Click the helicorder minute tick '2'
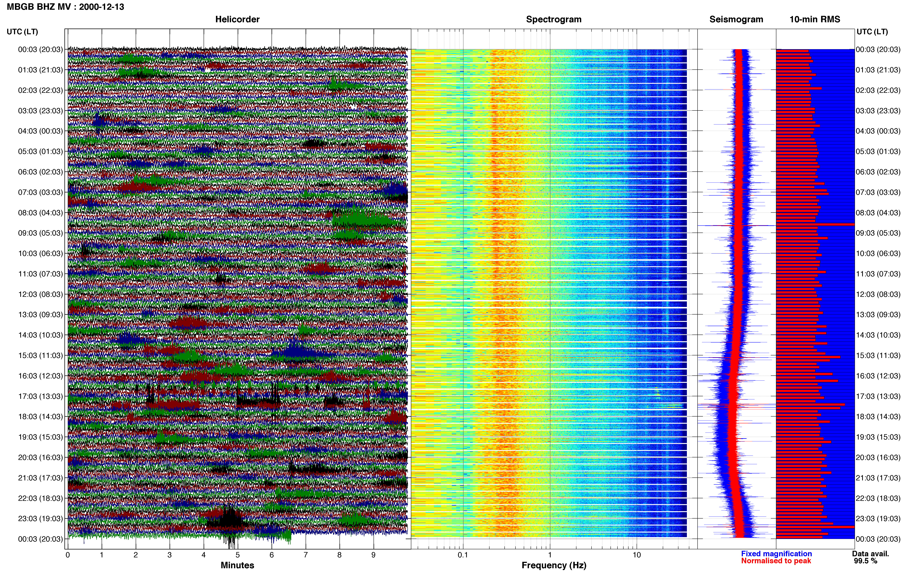Screen dimensions: 924x578 point(136,555)
